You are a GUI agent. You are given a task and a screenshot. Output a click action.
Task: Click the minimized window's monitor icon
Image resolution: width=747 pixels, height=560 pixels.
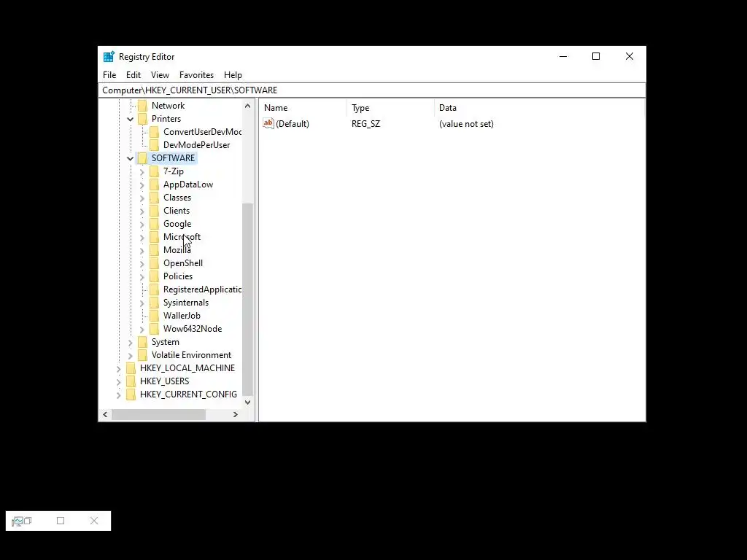pyautogui.click(x=18, y=521)
